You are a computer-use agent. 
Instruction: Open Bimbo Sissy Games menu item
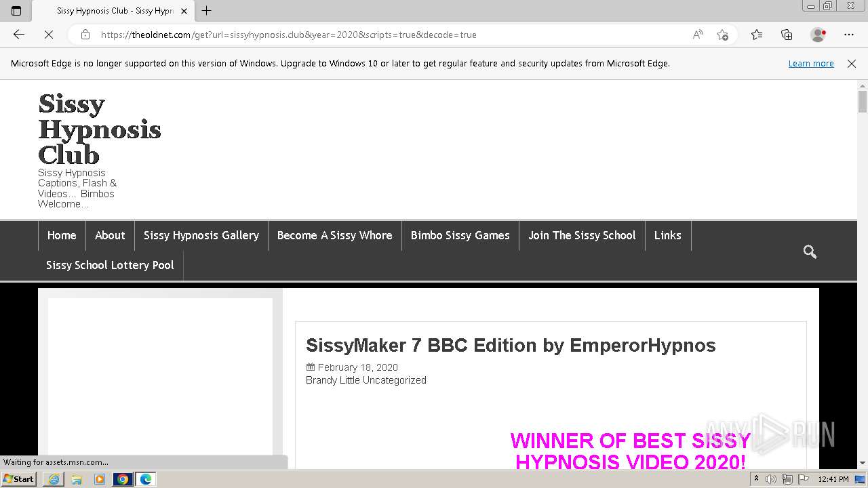coord(460,235)
